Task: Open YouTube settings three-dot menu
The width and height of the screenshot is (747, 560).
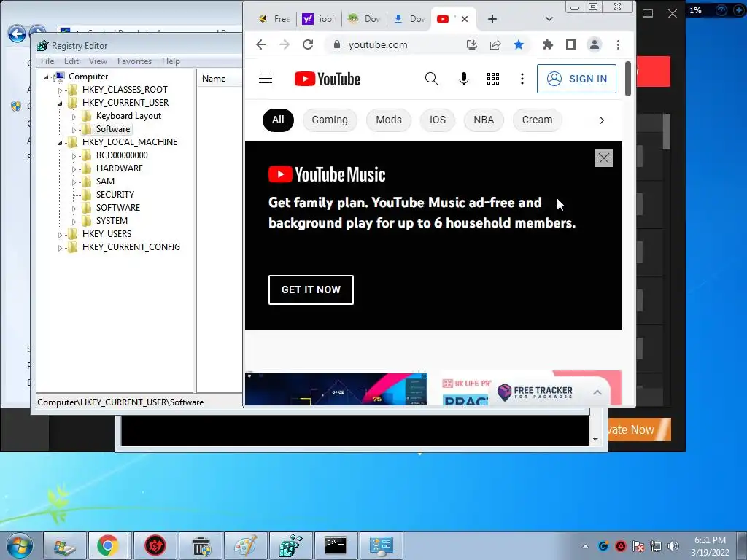Action: point(522,79)
